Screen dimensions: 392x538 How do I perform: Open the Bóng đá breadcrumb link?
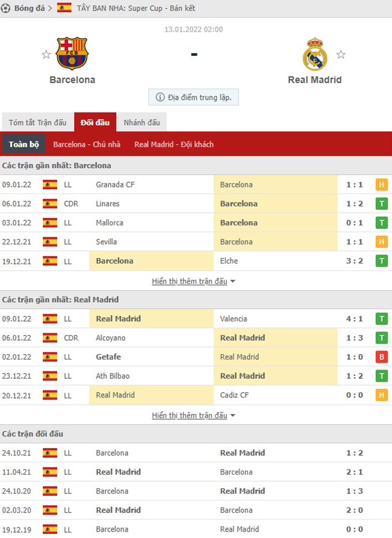[x=29, y=8]
